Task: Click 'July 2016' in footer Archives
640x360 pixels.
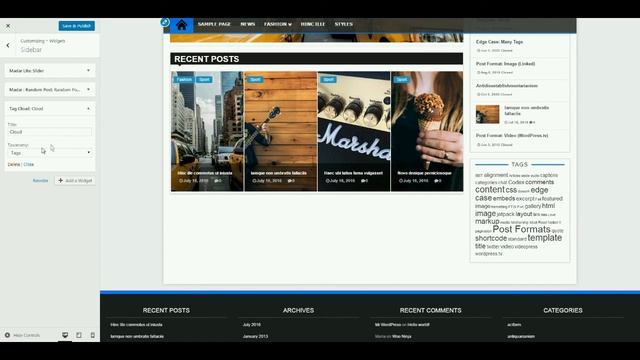Action: [251, 325]
